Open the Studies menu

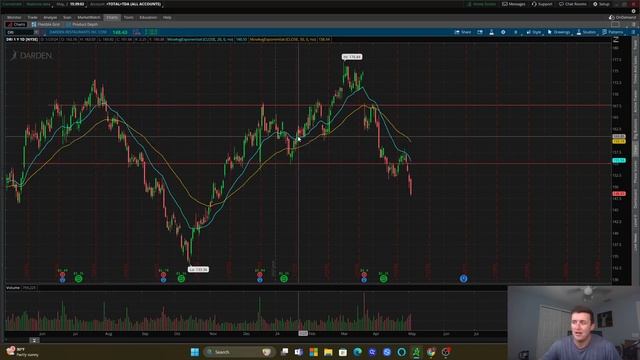pyautogui.click(x=586, y=32)
